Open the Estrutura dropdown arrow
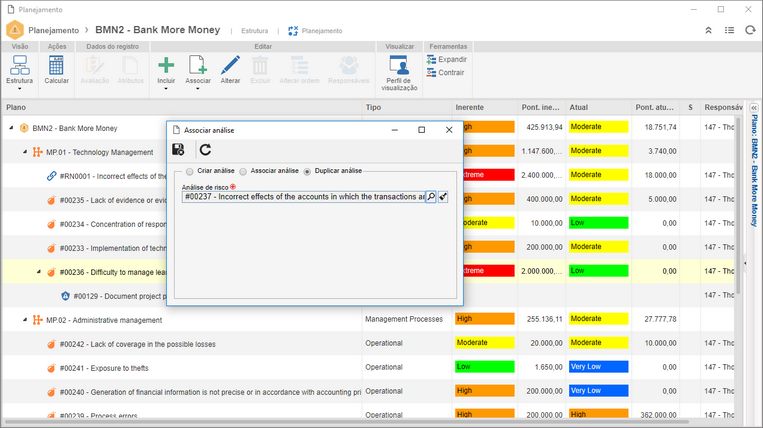 [19, 89]
